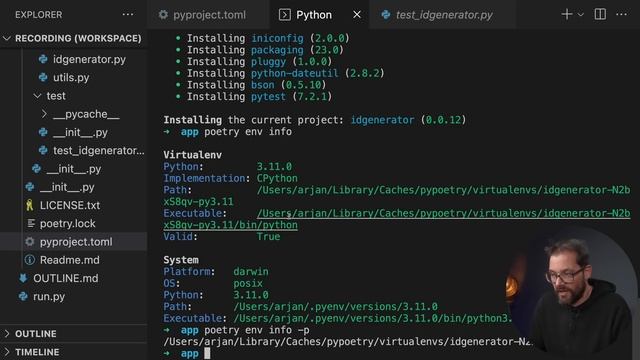Click 'iniconfig' in the installing list

coord(277,38)
